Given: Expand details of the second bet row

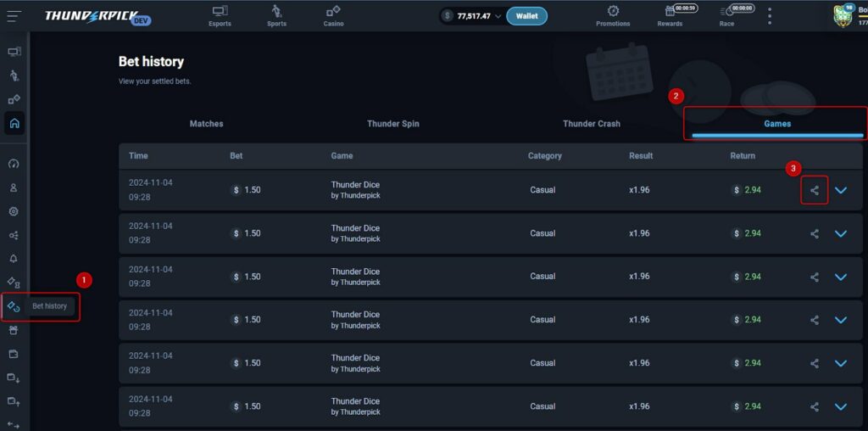Looking at the screenshot, I should pyautogui.click(x=841, y=234).
